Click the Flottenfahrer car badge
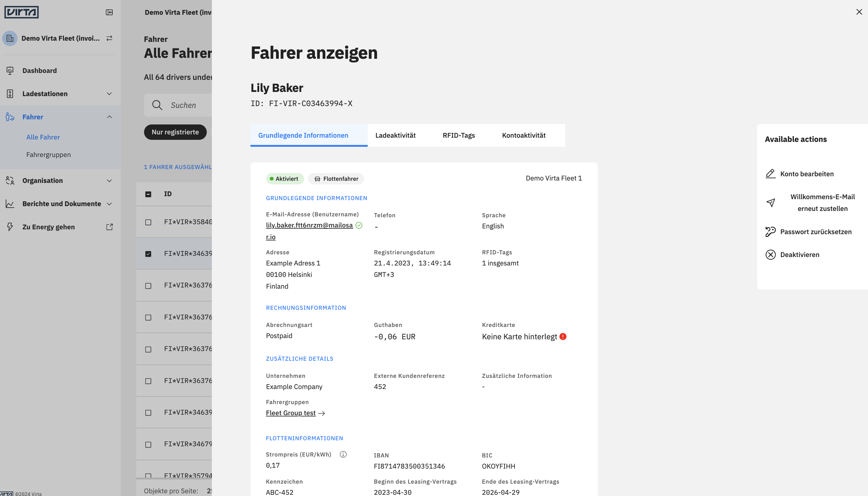Image resolution: width=868 pixels, height=496 pixels. (336, 179)
